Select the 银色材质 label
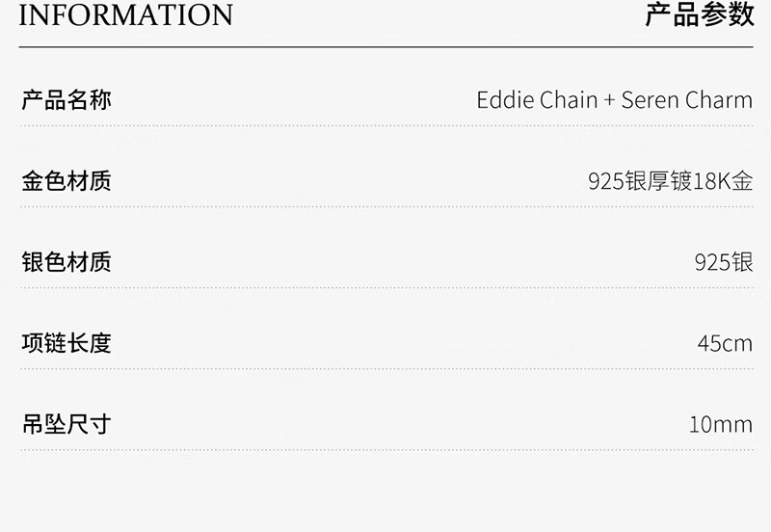 [66, 262]
